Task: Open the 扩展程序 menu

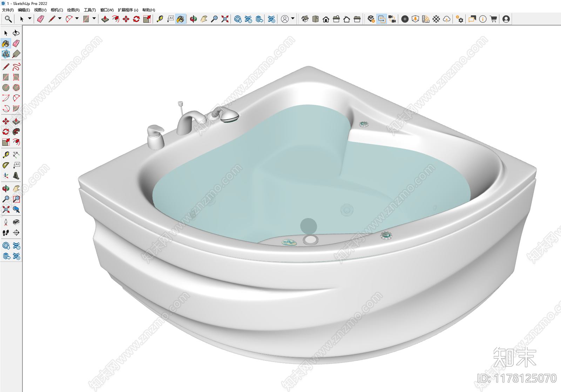Action: pos(128,10)
